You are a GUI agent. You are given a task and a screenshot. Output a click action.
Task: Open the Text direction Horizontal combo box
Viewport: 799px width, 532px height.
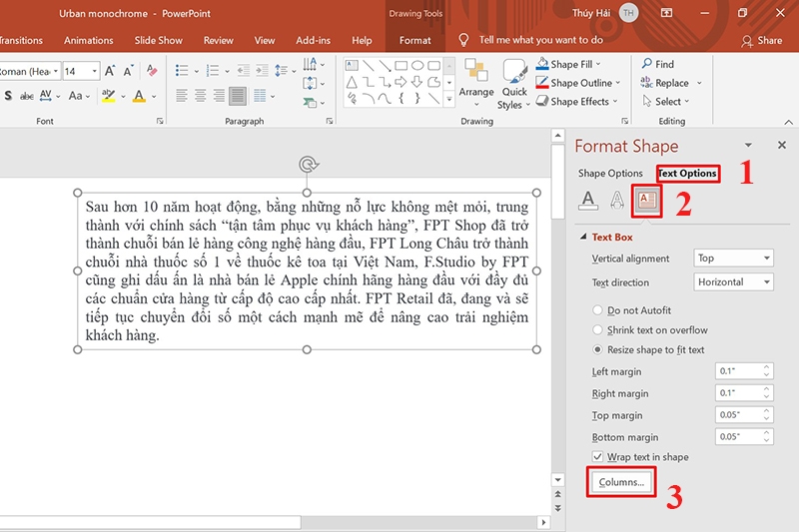coord(733,282)
